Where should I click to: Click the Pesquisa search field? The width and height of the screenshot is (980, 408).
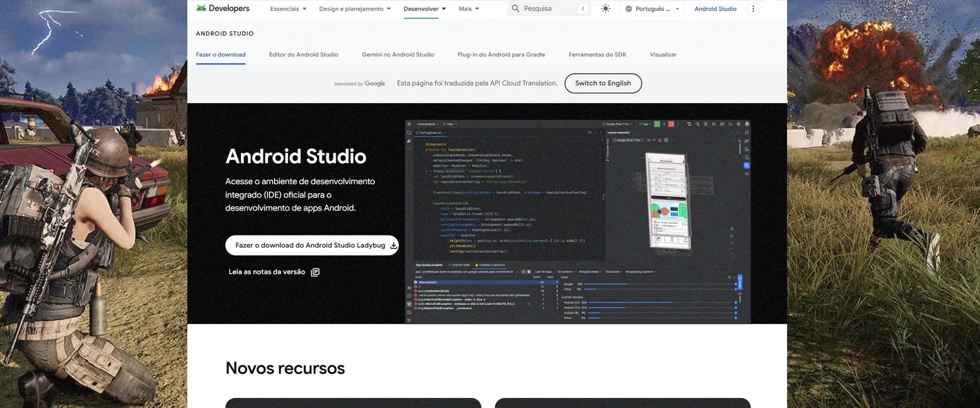click(549, 9)
